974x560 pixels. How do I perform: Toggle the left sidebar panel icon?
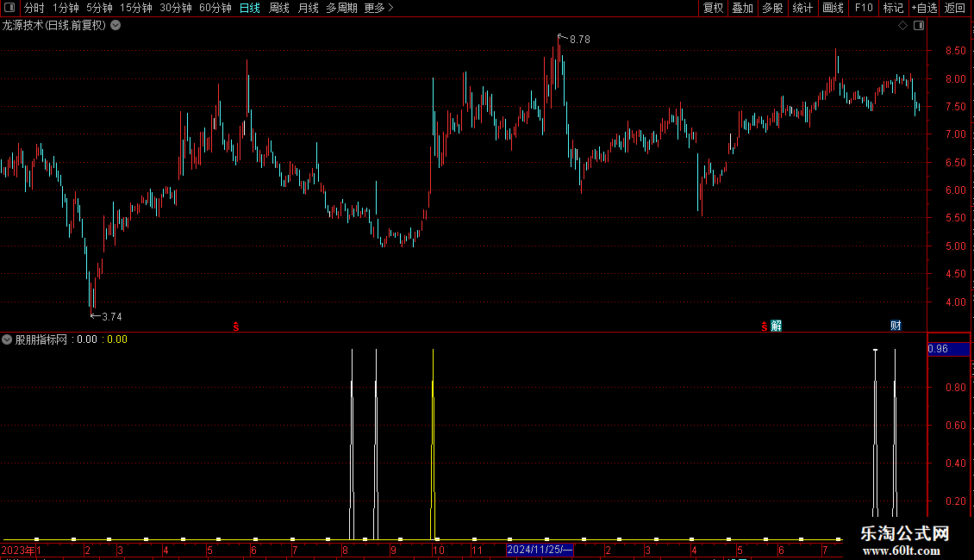pos(9,8)
